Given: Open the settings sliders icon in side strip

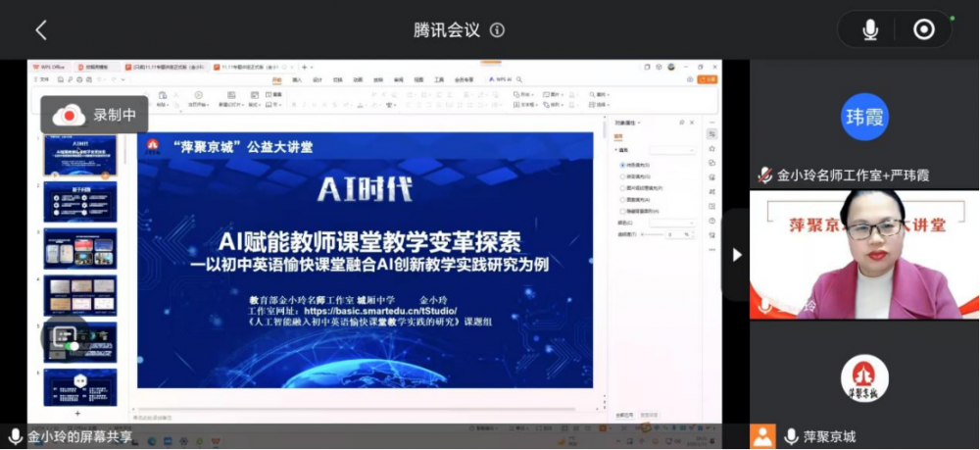Looking at the screenshot, I should tap(711, 134).
